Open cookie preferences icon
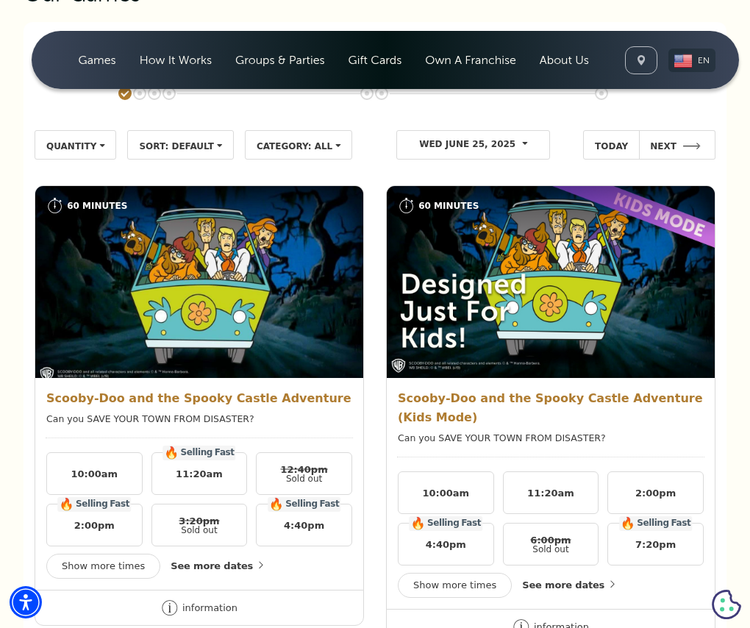 click(x=726, y=604)
